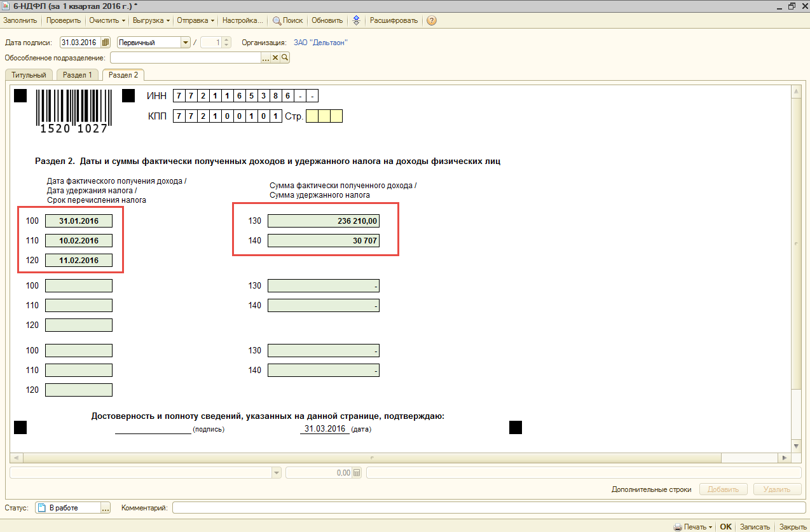Click the Стр. page number field
Screen dimensions: 810x532
(x=324, y=116)
